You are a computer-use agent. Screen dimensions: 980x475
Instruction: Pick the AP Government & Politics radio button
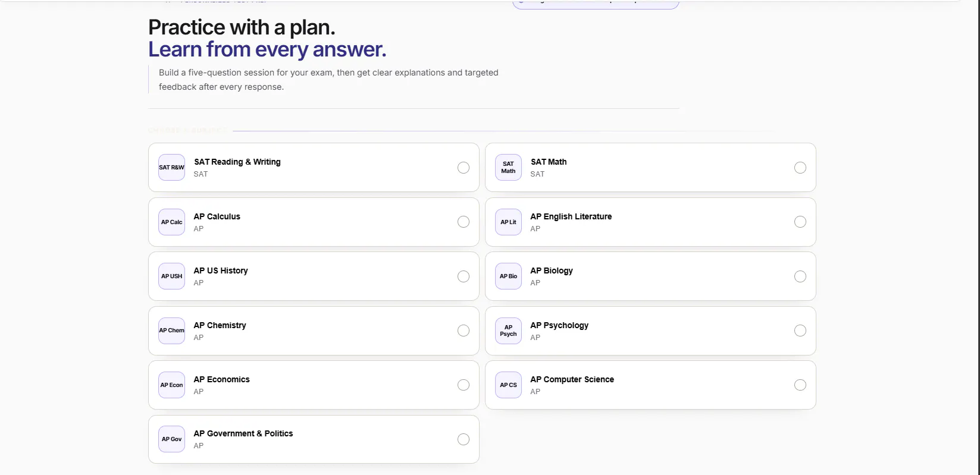pyautogui.click(x=464, y=439)
